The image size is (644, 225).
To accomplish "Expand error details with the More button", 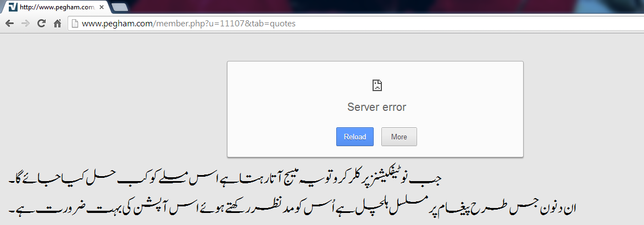I will 399,137.
